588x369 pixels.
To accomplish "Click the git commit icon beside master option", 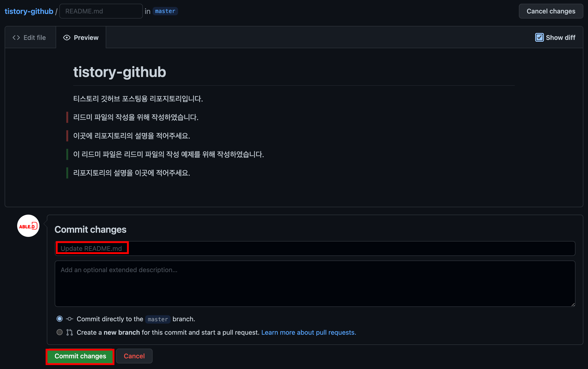I will [x=70, y=319].
